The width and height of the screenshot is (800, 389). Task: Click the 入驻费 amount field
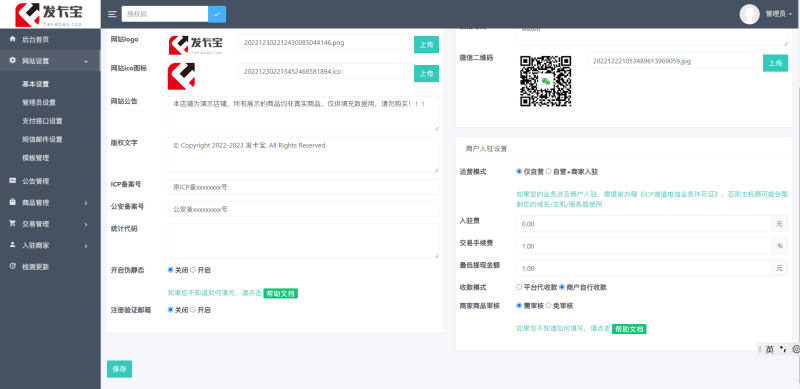pos(643,224)
